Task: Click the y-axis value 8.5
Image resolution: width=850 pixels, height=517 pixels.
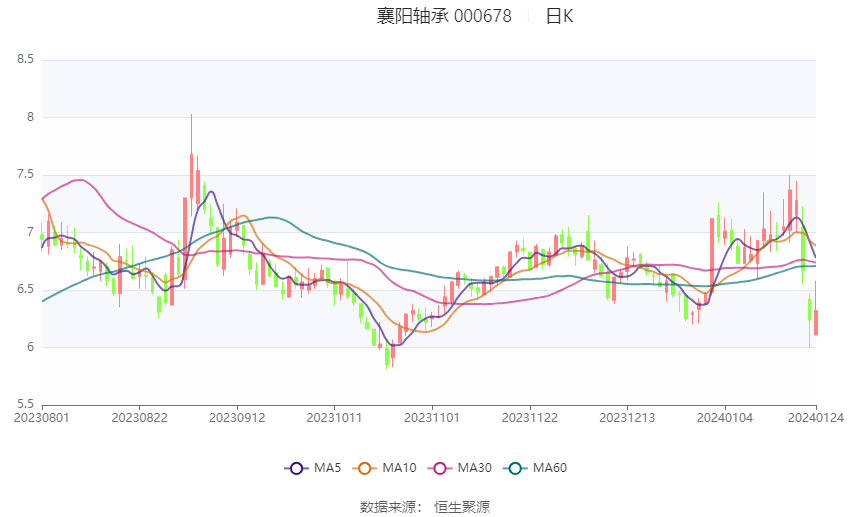Action: tap(25, 59)
